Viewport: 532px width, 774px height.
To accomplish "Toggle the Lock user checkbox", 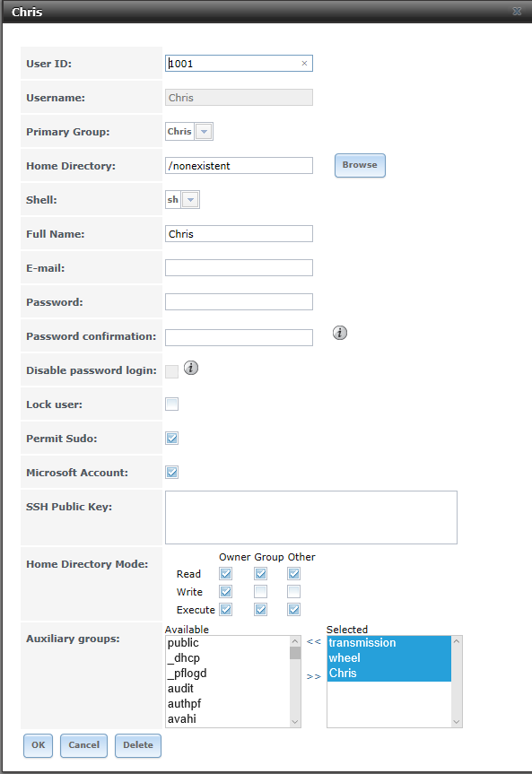I will (172, 404).
